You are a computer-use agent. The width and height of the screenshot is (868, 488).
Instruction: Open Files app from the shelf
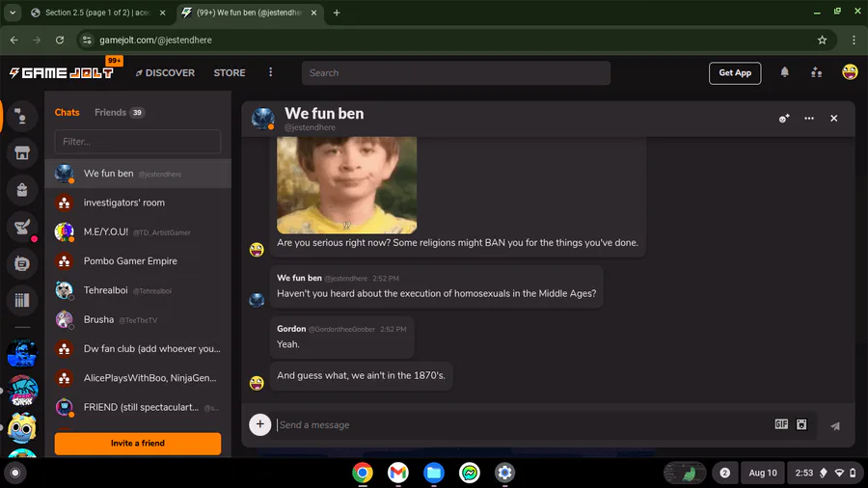[x=434, y=473]
